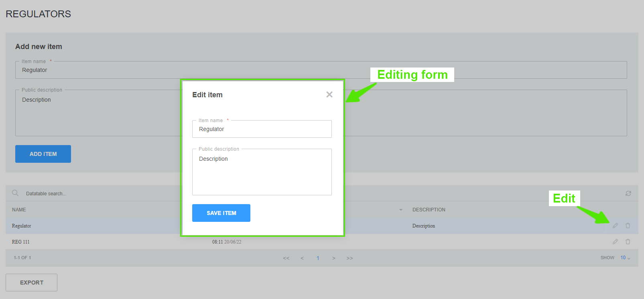Viewport: 644px width, 299px height.
Task: Click the pencil edit icon in the Regulator row
Action: coord(615,226)
